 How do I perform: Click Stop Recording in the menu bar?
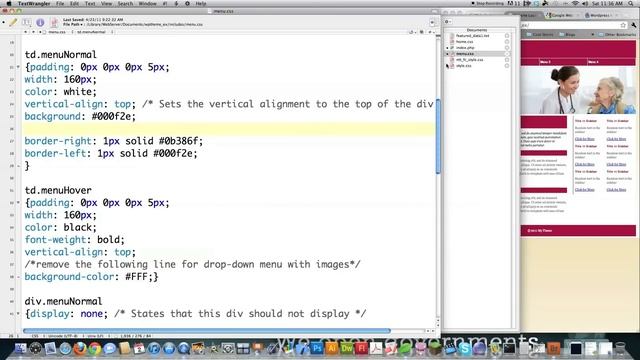488,3
